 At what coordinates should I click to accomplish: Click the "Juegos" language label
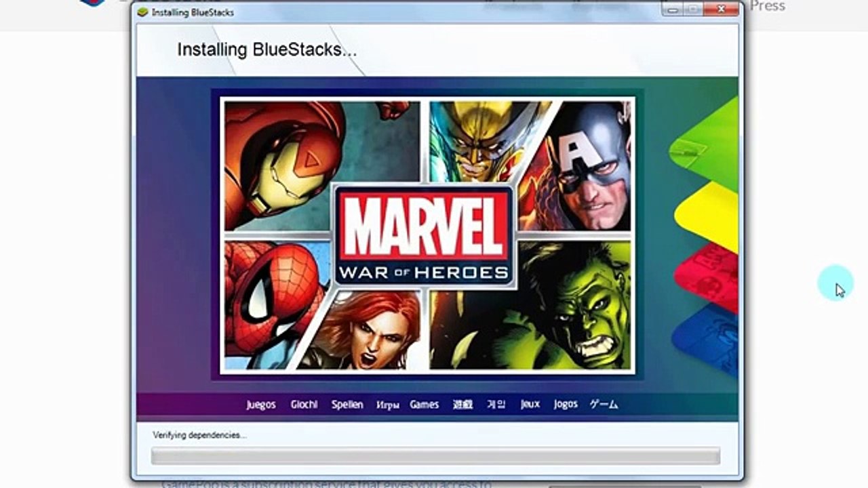(x=261, y=405)
